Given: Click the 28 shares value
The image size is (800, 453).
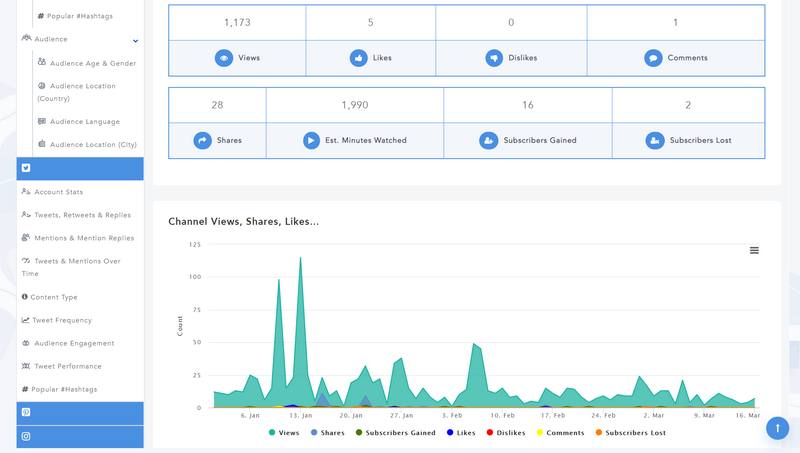Looking at the screenshot, I should click(x=217, y=105).
